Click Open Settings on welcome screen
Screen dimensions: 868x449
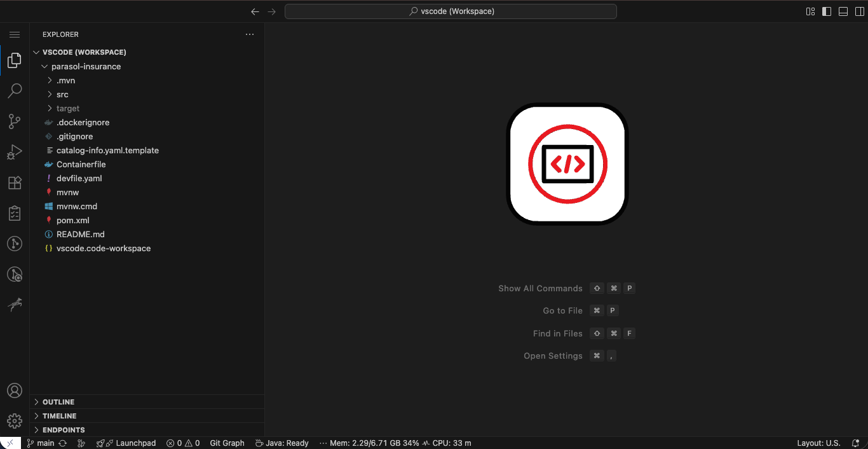point(553,356)
